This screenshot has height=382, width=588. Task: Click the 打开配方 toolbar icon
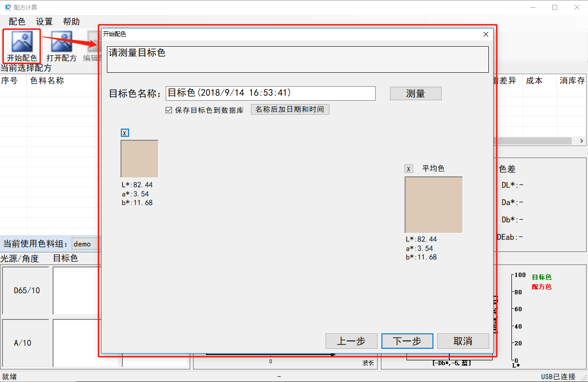[62, 46]
